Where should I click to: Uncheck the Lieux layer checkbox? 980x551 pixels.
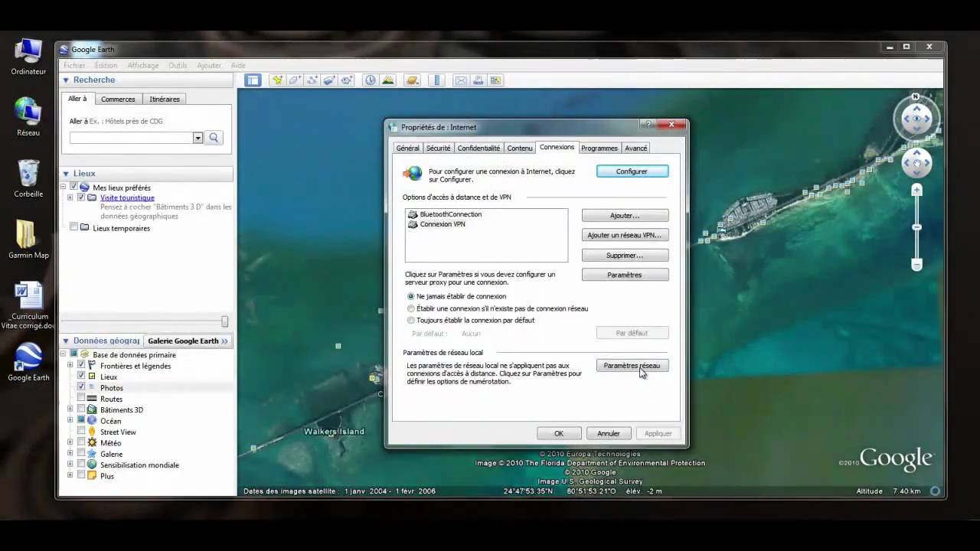pos(81,377)
